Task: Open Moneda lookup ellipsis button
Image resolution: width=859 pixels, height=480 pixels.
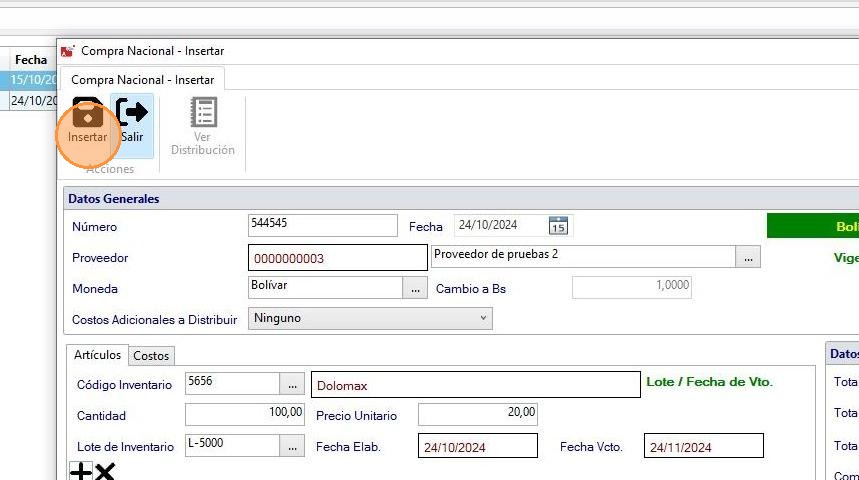Action: [415, 288]
